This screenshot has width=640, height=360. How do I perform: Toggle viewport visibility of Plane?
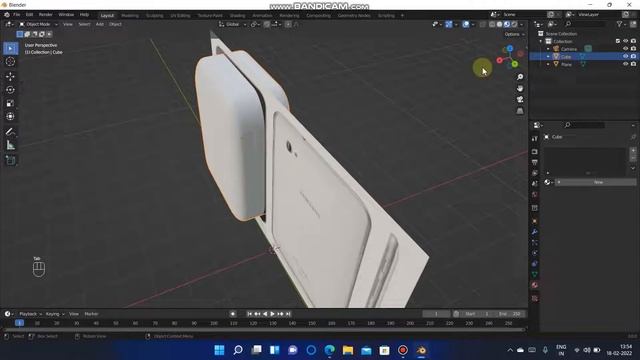625,64
